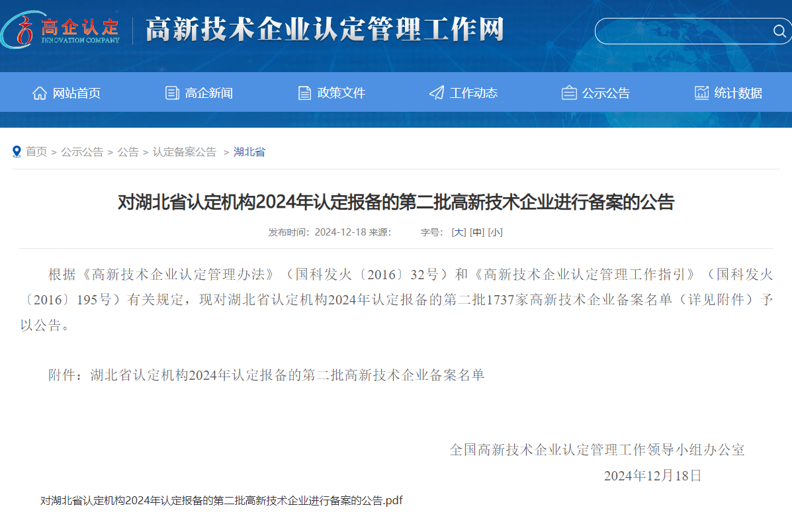Screen dimensions: 792x532
Task: Open the 高企新闻 menu item
Action: [x=208, y=93]
